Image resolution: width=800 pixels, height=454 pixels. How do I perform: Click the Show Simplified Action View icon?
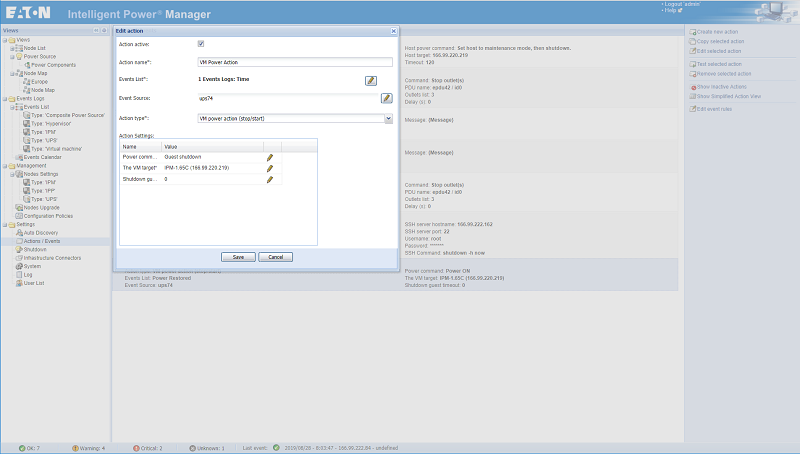click(692, 96)
